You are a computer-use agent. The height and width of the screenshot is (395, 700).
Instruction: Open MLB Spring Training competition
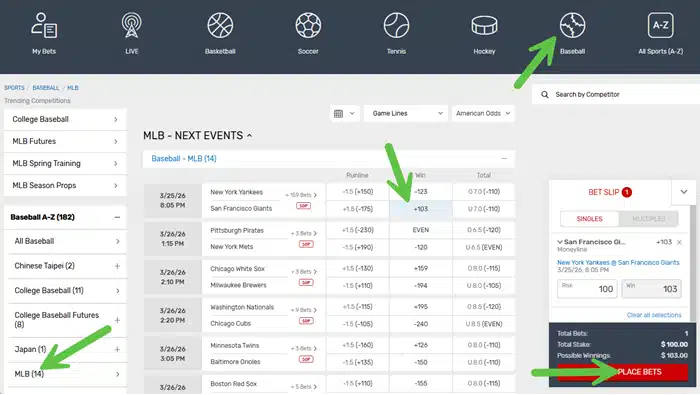pos(65,163)
